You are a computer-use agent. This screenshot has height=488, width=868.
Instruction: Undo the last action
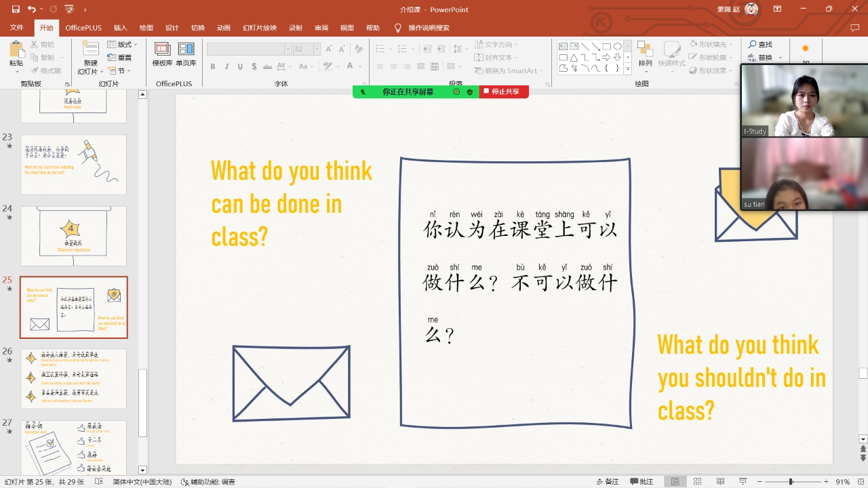click(x=32, y=9)
